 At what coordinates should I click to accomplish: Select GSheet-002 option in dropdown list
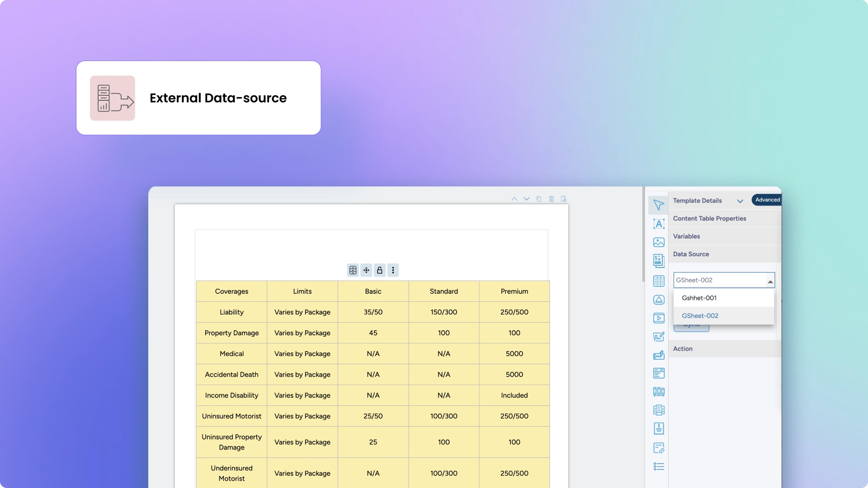[x=724, y=316]
